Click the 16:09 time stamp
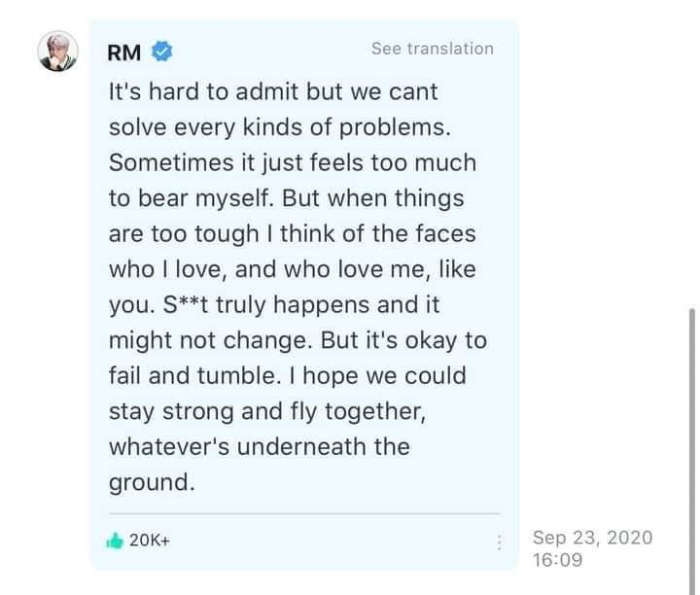Image resolution: width=700 pixels, height=595 pixels. [x=558, y=560]
